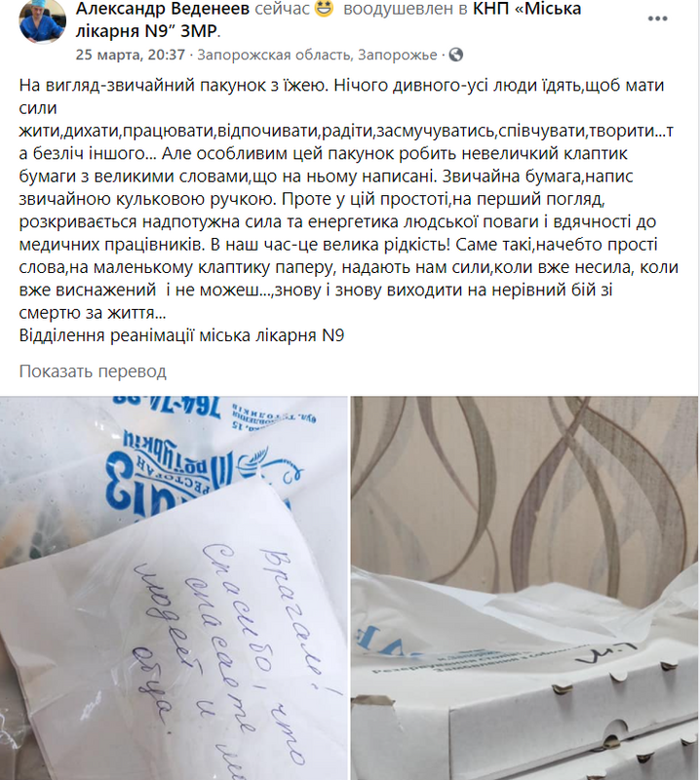Open the three-dot post options menu
The height and width of the screenshot is (780, 700).
click(x=657, y=19)
